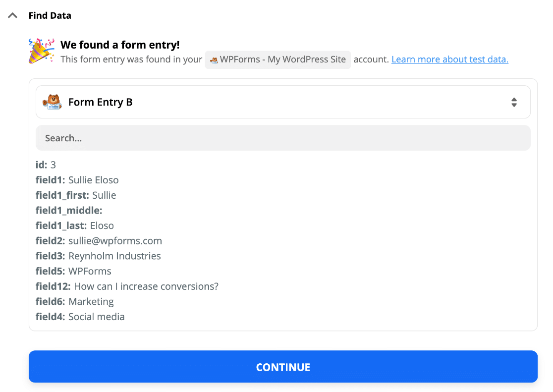Open Learn more about test data link

(x=449, y=59)
